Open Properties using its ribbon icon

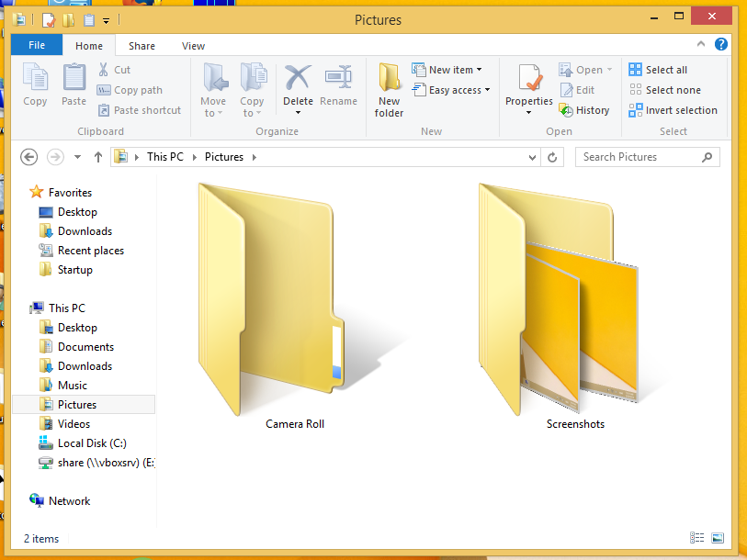pyautogui.click(x=528, y=85)
